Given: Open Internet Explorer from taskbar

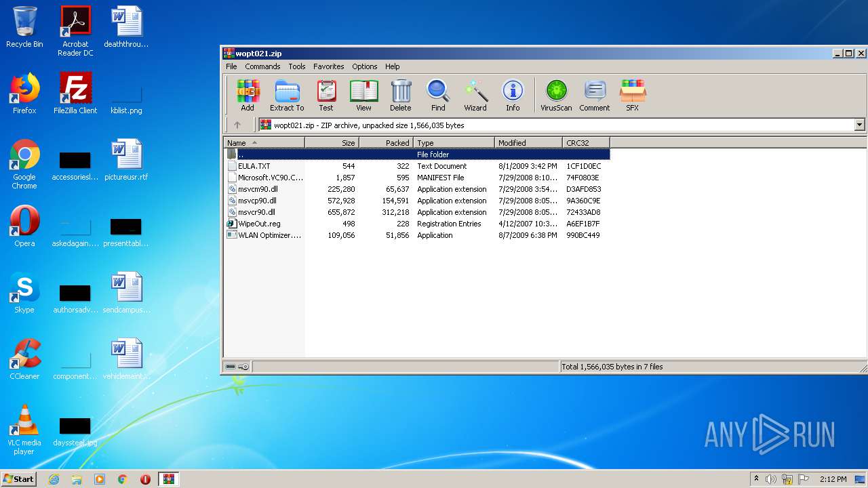Looking at the screenshot, I should click(54, 479).
